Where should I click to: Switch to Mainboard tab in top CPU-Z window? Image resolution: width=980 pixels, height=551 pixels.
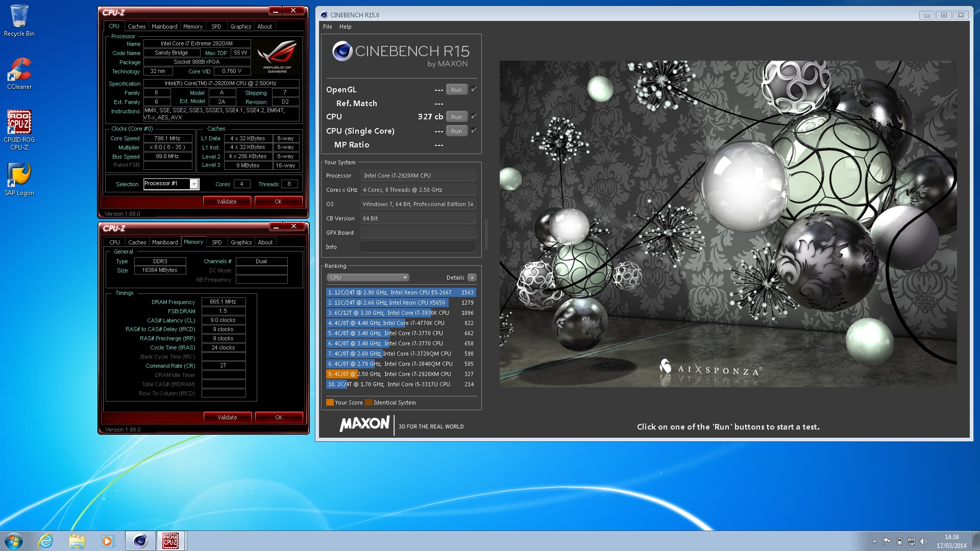tap(164, 27)
